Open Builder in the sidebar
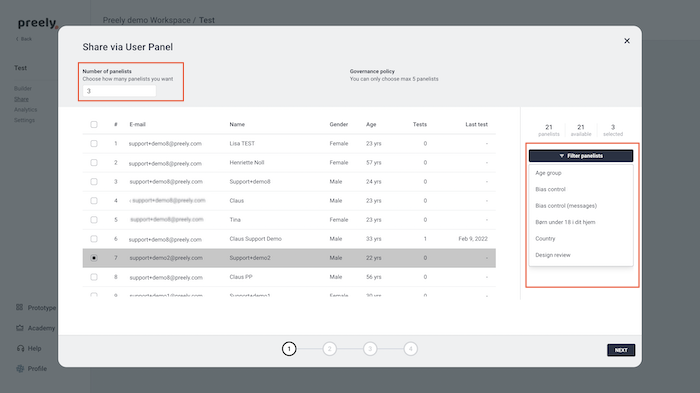This screenshot has width=700, height=393. click(23, 88)
